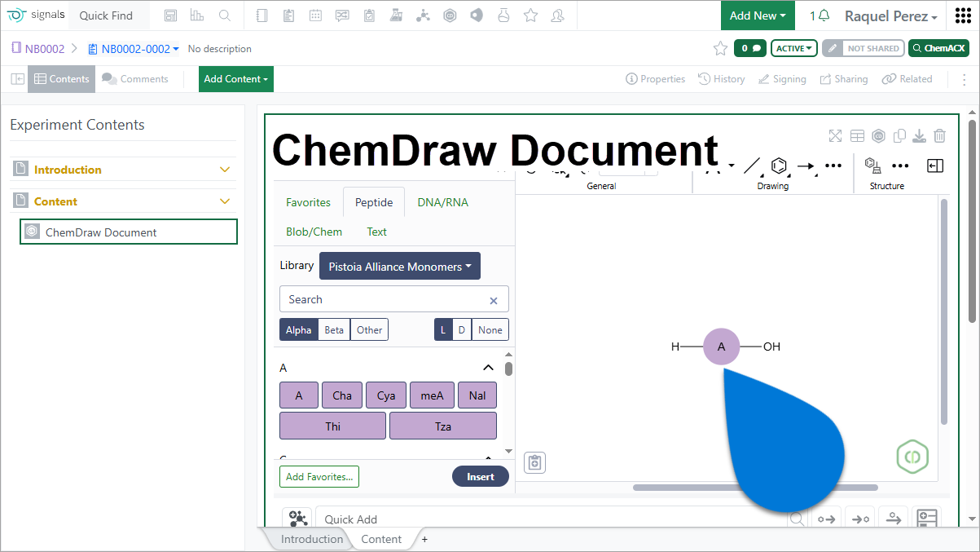Image resolution: width=980 pixels, height=552 pixels.
Task: Toggle the left contents sidebar panel icon
Action: pyautogui.click(x=17, y=79)
